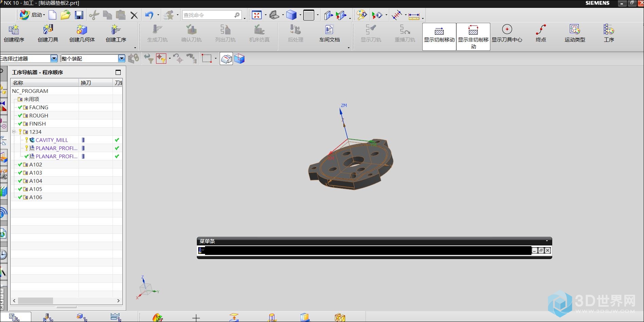Open the 整个装配 scope dropdown
The width and height of the screenshot is (644, 322).
pyautogui.click(x=121, y=59)
